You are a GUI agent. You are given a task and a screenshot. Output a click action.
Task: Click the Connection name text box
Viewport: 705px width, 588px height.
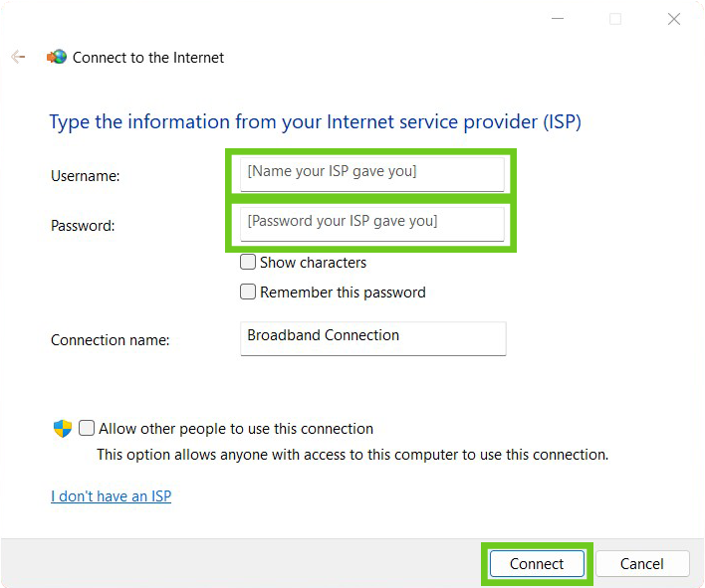click(x=372, y=337)
